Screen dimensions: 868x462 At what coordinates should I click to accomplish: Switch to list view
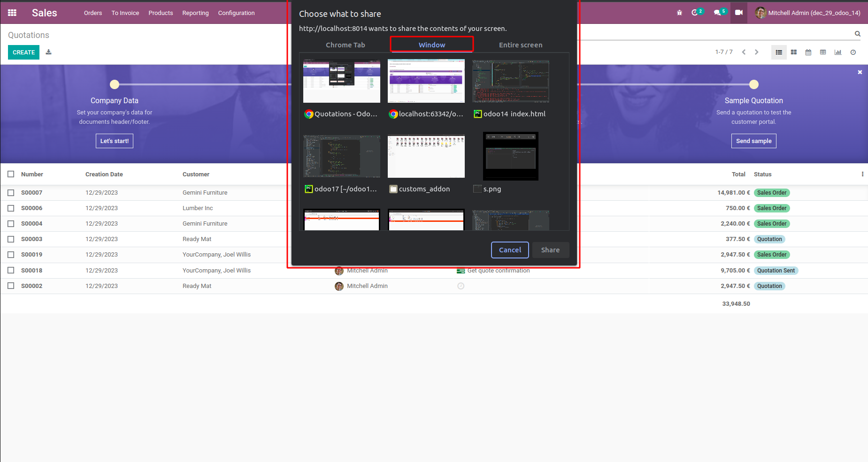(779, 52)
